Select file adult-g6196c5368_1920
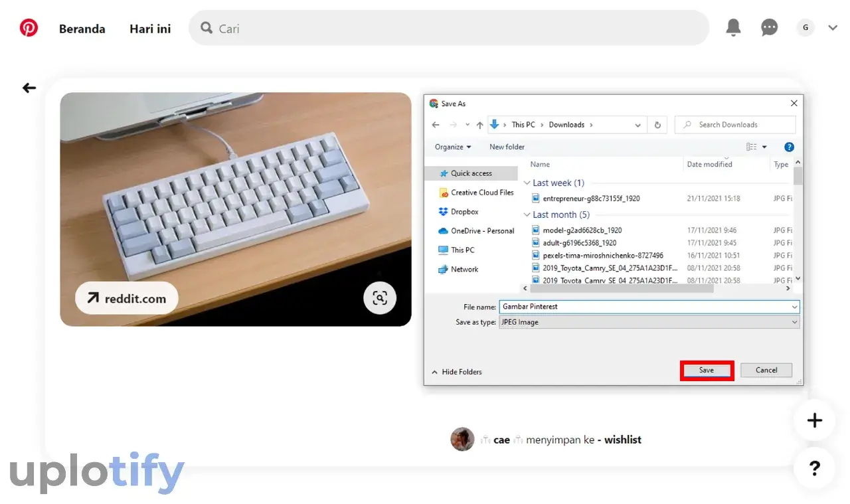This screenshot has width=850, height=504. (x=579, y=243)
